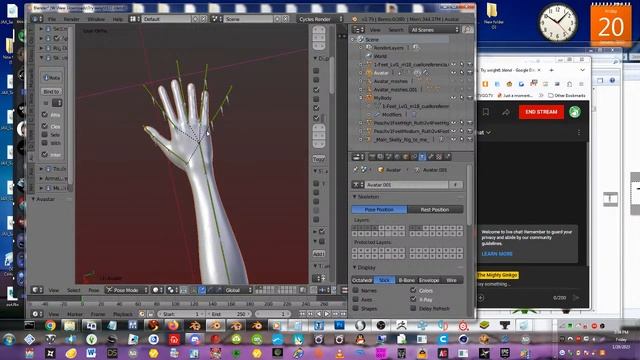Click the Google Chrome icon in the taskbar

click(x=50, y=325)
